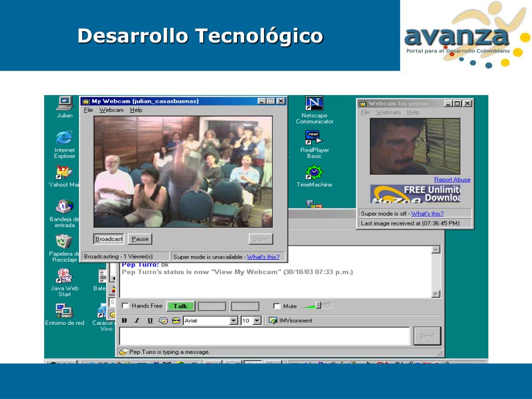The image size is (532, 399).
Task: Click "Last image received at" status text
Action: (x=410, y=223)
